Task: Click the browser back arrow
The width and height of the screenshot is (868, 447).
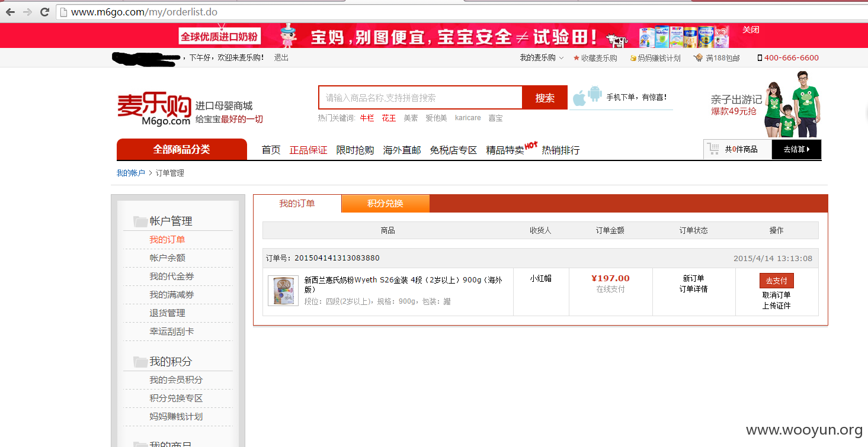Action: tap(10, 12)
